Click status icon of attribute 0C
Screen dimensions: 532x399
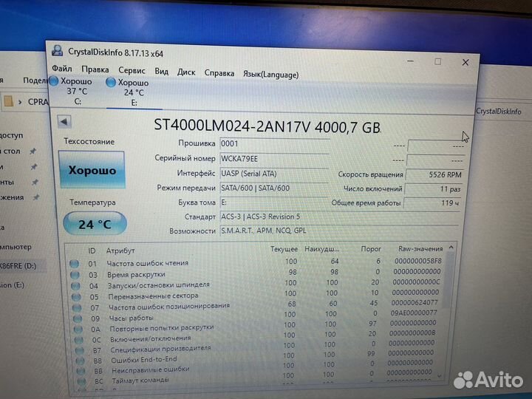point(79,340)
